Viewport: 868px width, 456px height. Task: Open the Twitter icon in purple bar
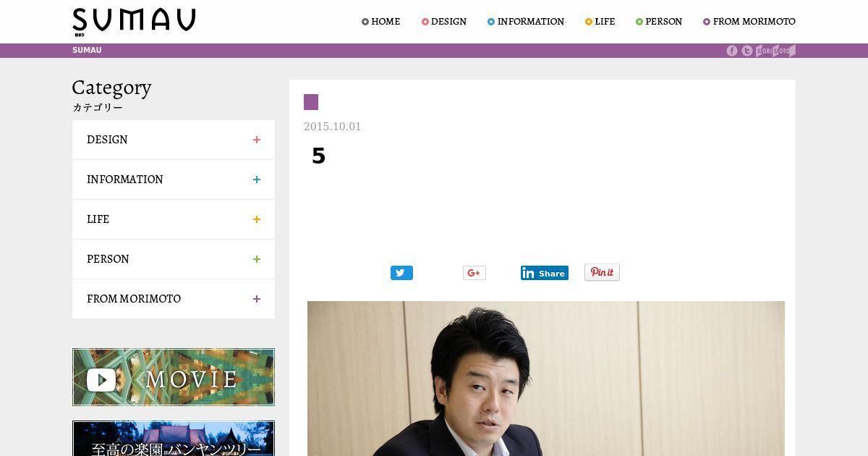point(747,51)
